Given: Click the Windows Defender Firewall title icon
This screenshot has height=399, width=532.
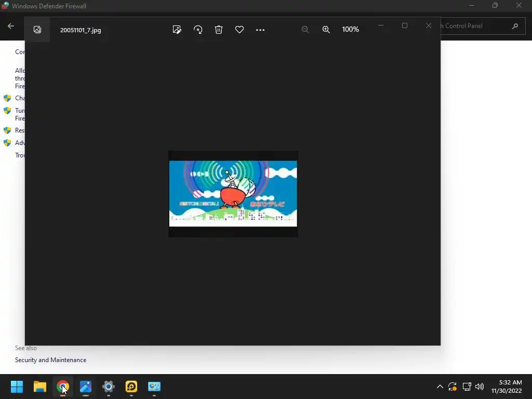Looking at the screenshot, I should coord(5,6).
